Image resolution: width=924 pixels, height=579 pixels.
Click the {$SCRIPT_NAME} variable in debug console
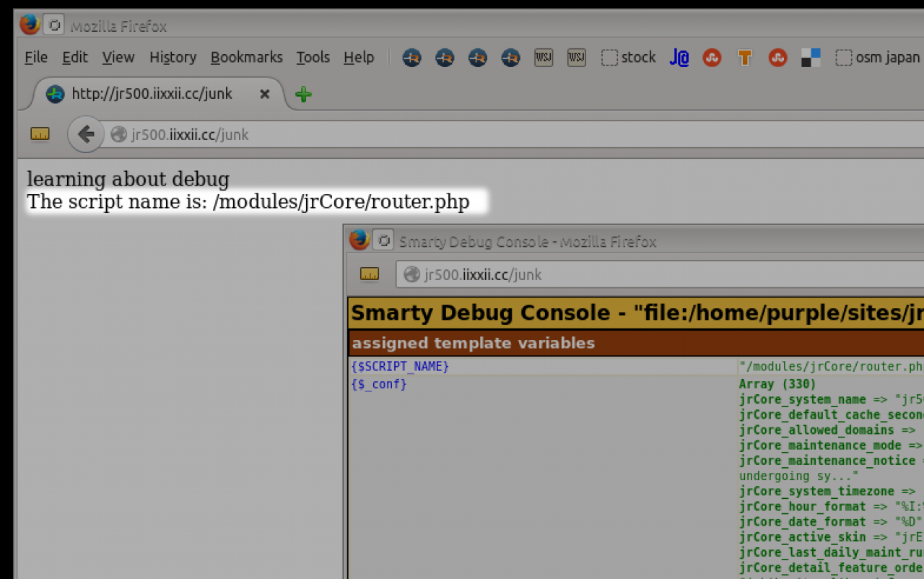tap(400, 367)
